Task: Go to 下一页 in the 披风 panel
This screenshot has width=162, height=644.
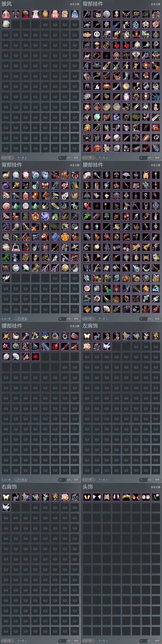Action: coord(21,158)
